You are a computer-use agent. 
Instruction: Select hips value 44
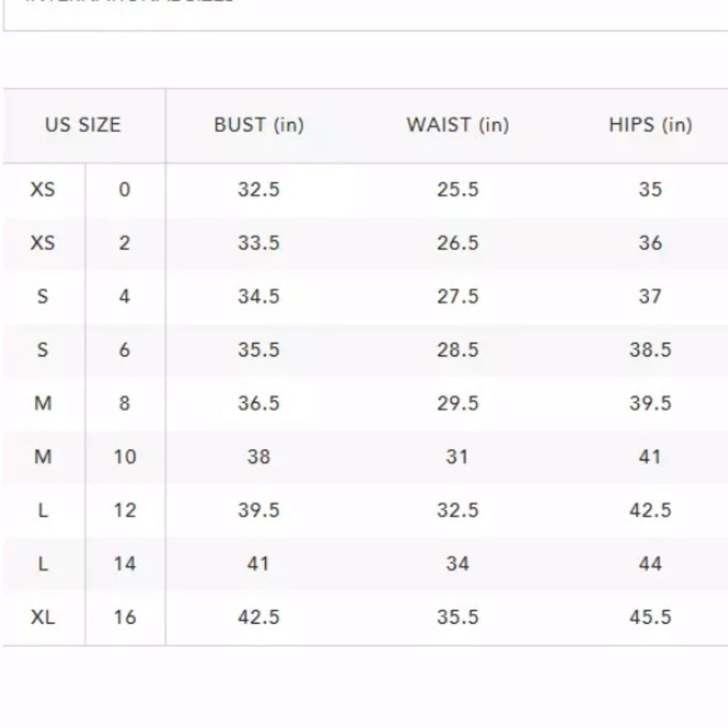650,564
